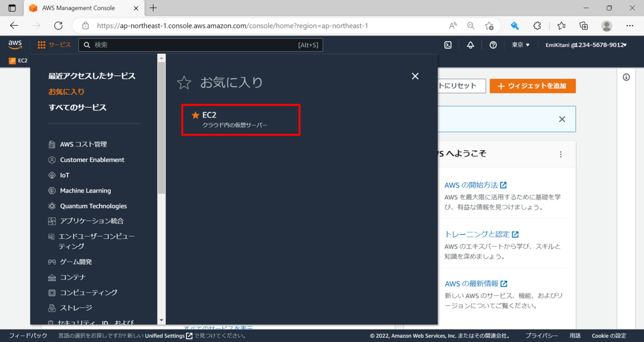Go back with the browser arrow

[14, 26]
